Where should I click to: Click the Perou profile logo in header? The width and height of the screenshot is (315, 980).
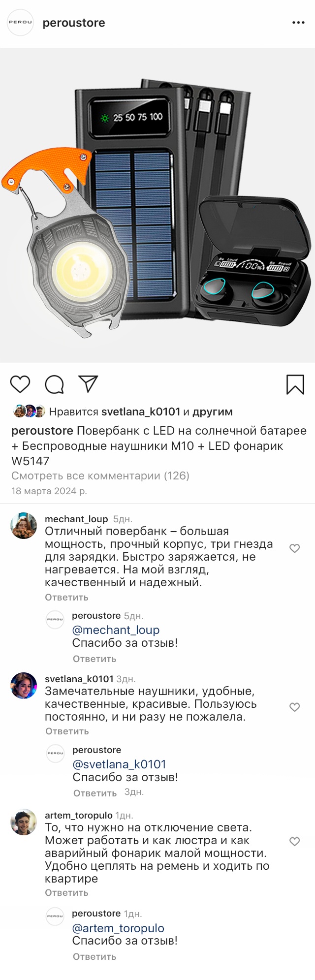coord(20,22)
